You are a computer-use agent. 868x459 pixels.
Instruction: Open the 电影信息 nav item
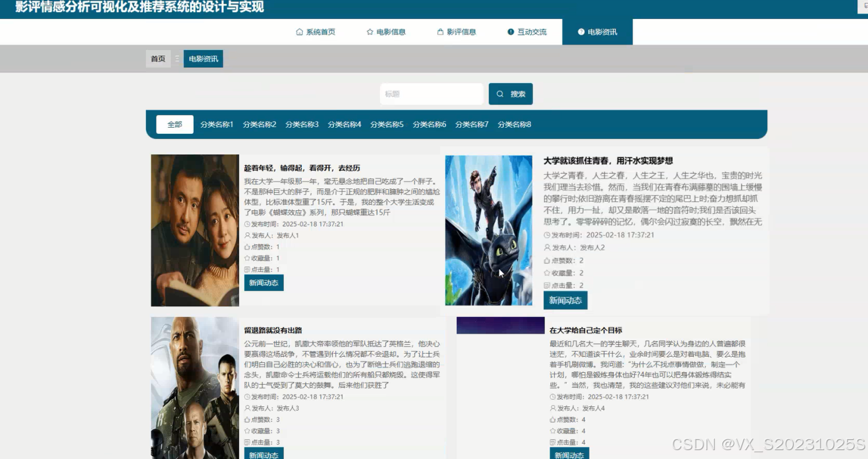click(x=386, y=32)
